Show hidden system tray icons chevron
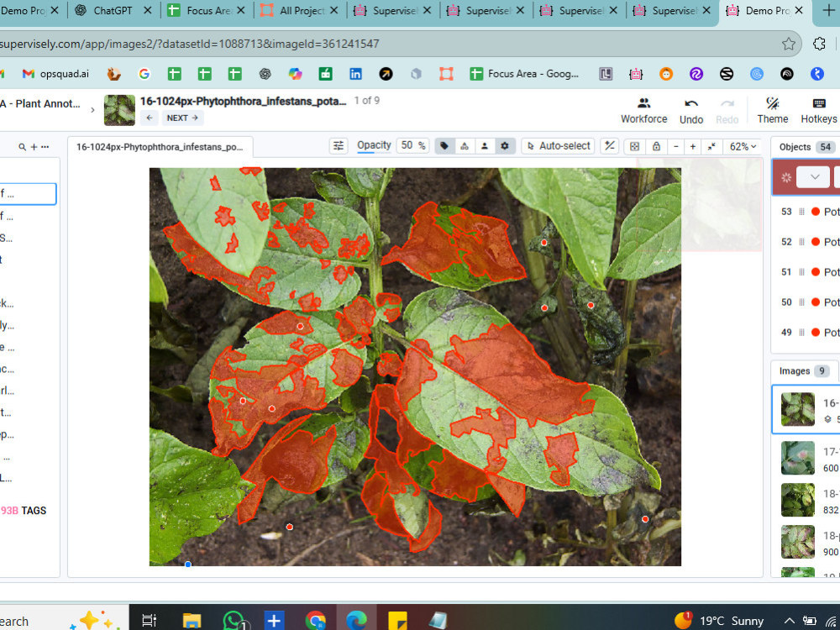 (x=790, y=622)
